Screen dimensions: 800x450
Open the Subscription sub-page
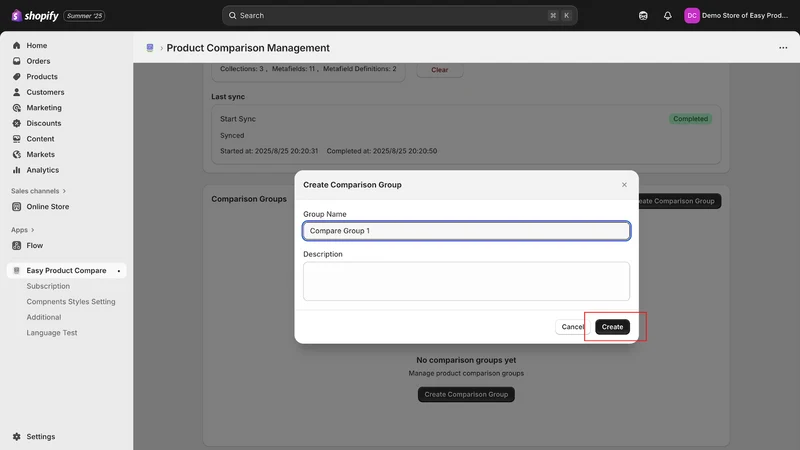point(48,286)
